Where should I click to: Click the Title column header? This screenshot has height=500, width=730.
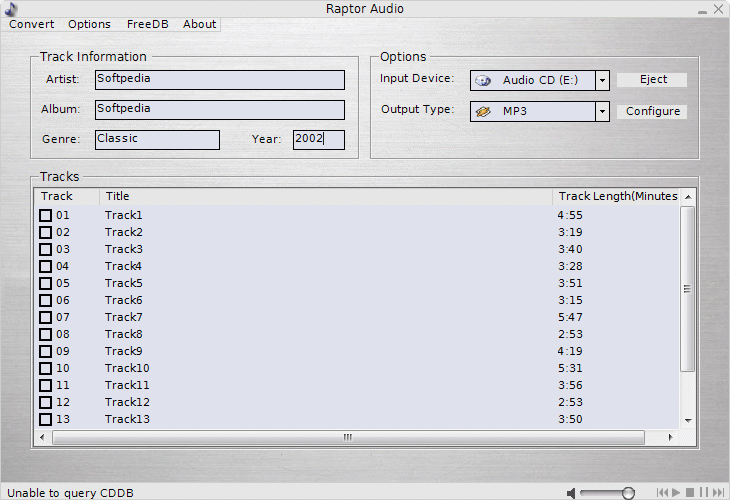326,196
